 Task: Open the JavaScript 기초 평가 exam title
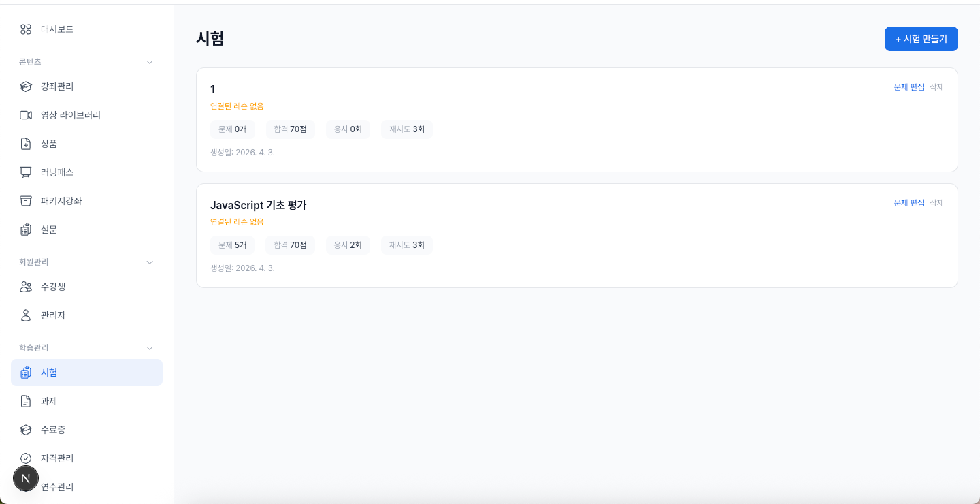(x=259, y=205)
